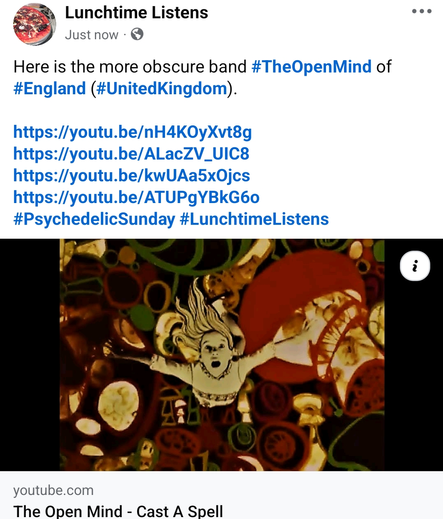Open the #LunchtimeListens hashtag
Image resolution: width=443 pixels, height=519 pixels.
[254, 219]
